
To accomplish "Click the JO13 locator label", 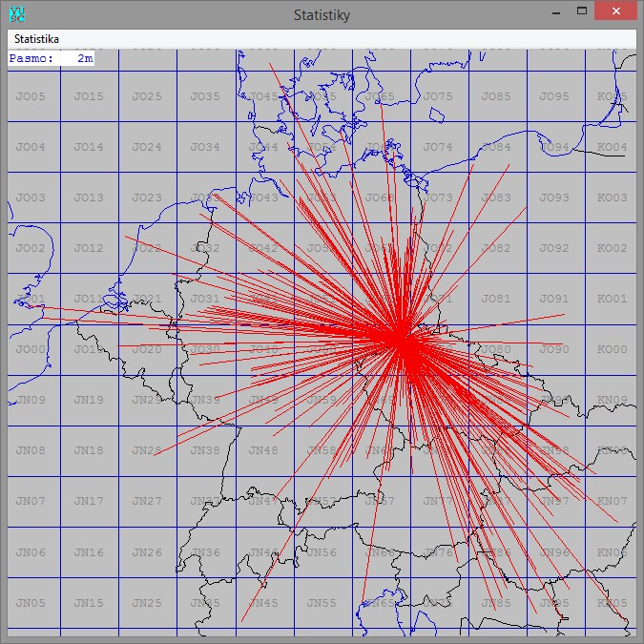I will pyautogui.click(x=89, y=197).
